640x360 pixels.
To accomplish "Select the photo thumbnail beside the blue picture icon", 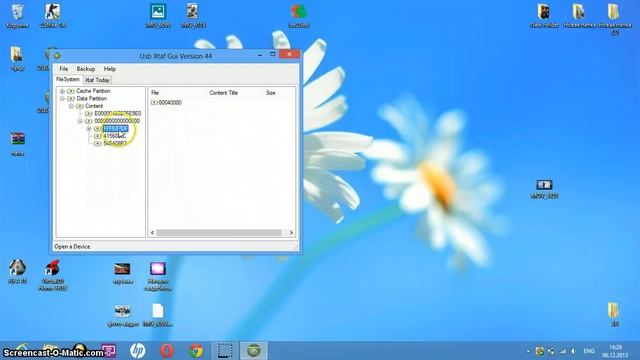I will pyautogui.click(x=193, y=16).
